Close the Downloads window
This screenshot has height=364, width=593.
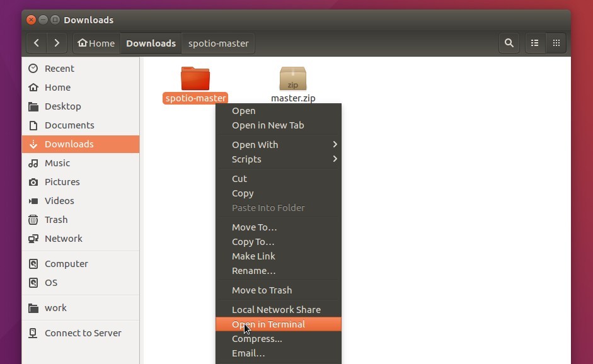[x=32, y=20]
